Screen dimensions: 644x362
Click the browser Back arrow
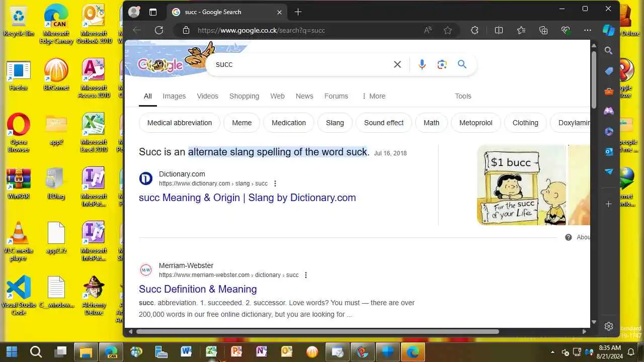137,30
